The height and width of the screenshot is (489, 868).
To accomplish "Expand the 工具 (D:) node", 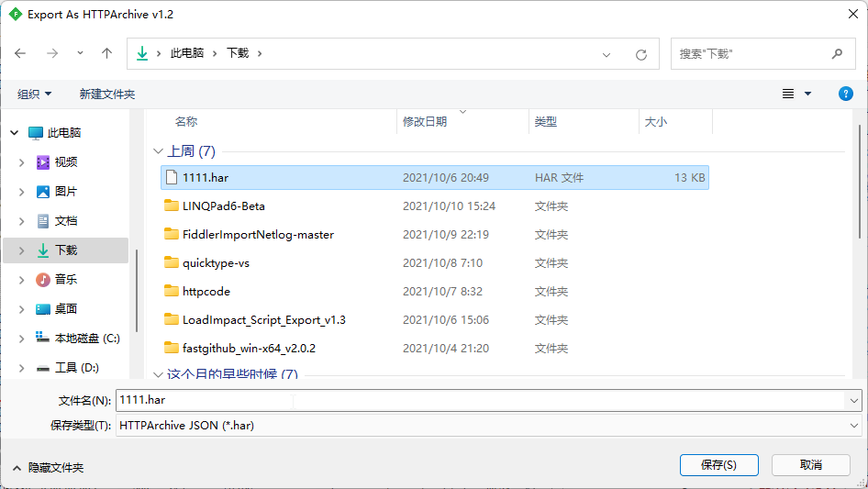I will (22, 368).
